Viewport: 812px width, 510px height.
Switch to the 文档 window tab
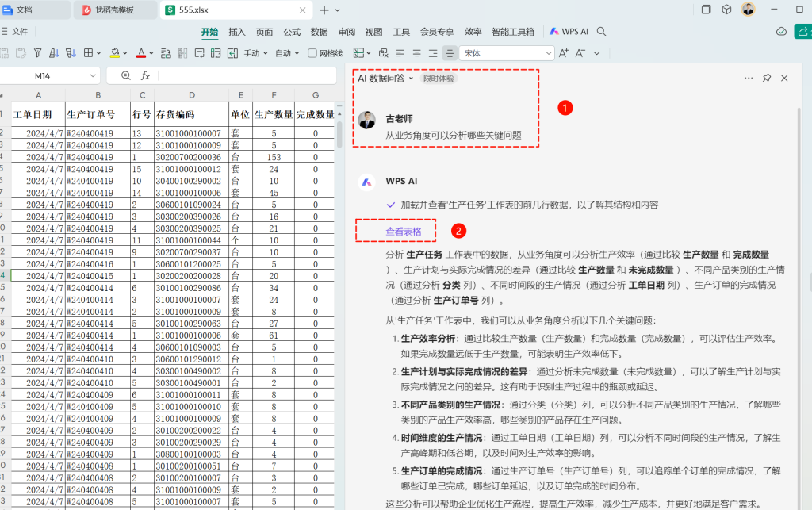pos(34,10)
